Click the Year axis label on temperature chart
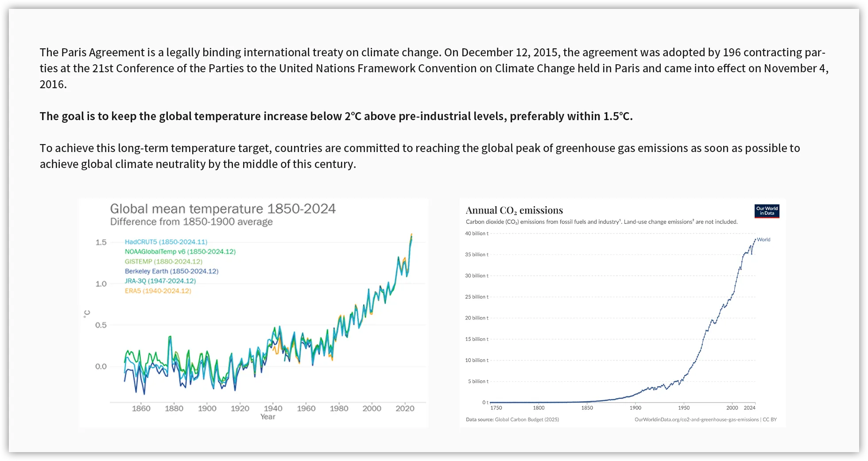 [x=267, y=417]
